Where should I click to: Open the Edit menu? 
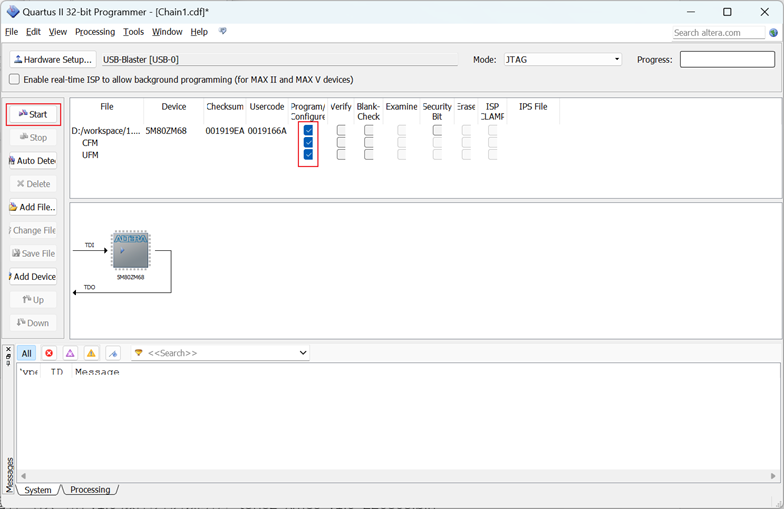pyautogui.click(x=33, y=32)
